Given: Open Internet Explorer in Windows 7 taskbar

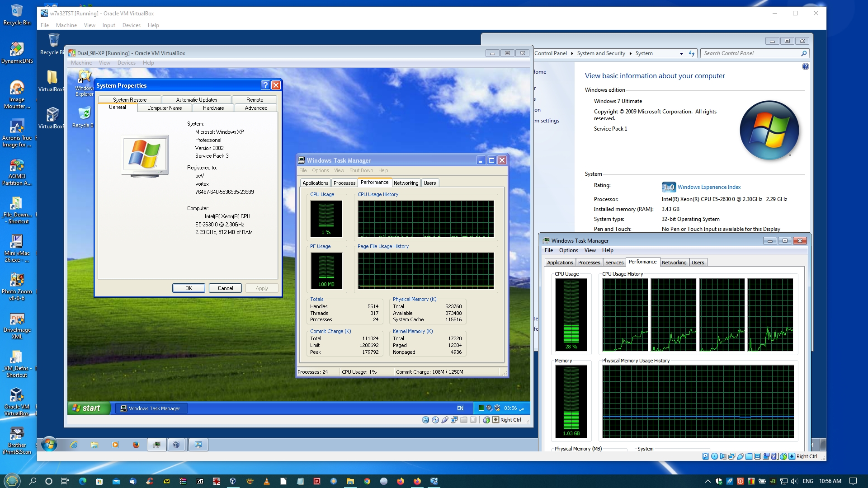Looking at the screenshot, I should [x=74, y=445].
